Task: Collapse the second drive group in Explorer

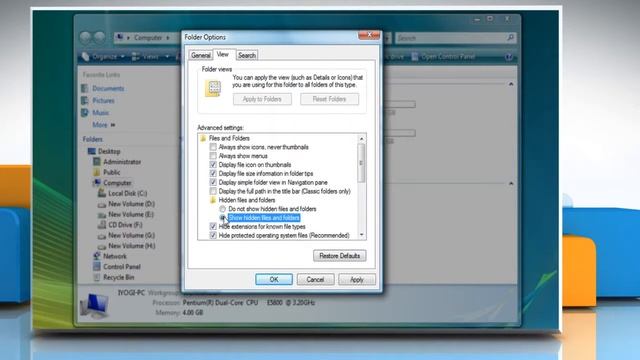Action: tap(511, 184)
